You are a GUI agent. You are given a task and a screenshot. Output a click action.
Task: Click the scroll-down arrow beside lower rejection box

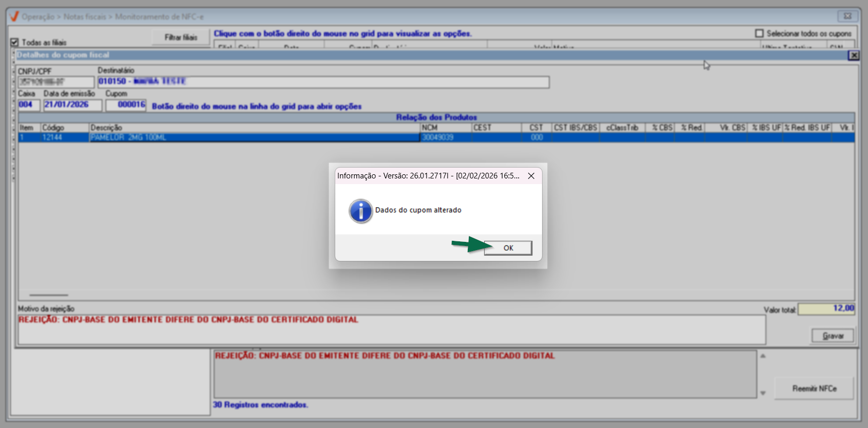763,393
